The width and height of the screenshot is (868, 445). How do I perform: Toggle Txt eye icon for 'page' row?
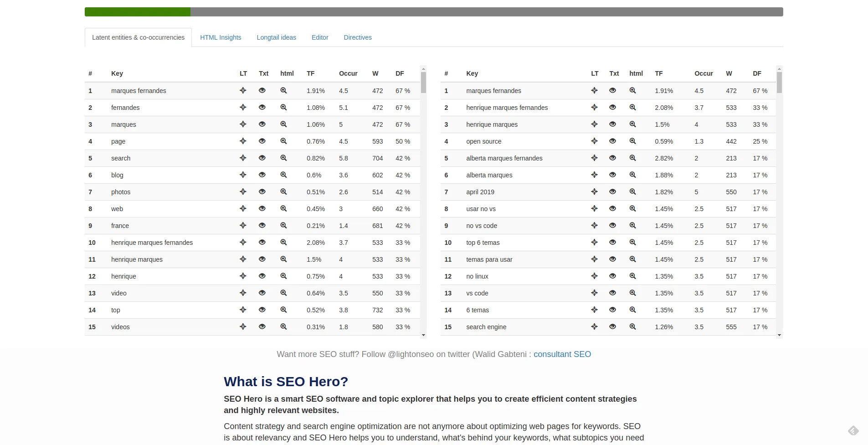(x=262, y=141)
